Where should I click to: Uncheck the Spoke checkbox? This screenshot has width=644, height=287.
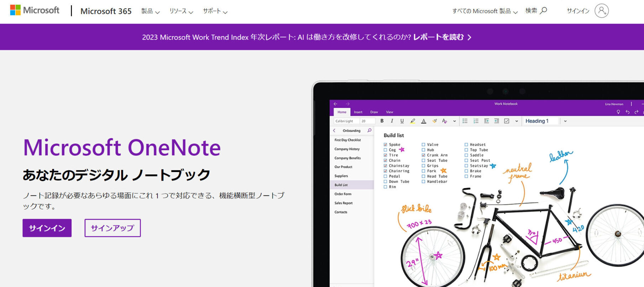click(385, 145)
